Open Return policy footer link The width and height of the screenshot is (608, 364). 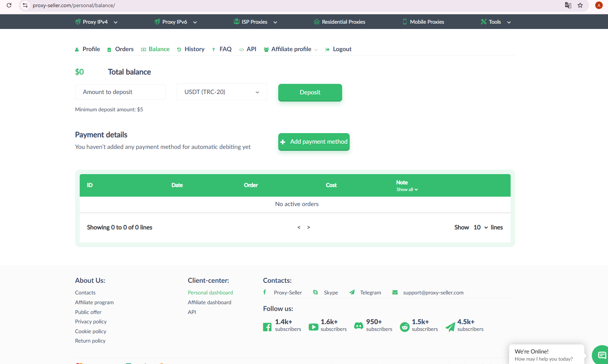point(90,341)
